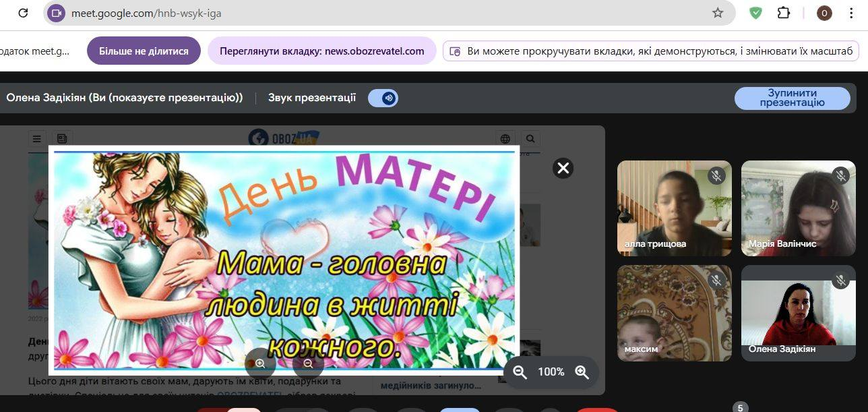Click 'Зупинити презентацію' button
This screenshot has width=868, height=412.
(792, 98)
